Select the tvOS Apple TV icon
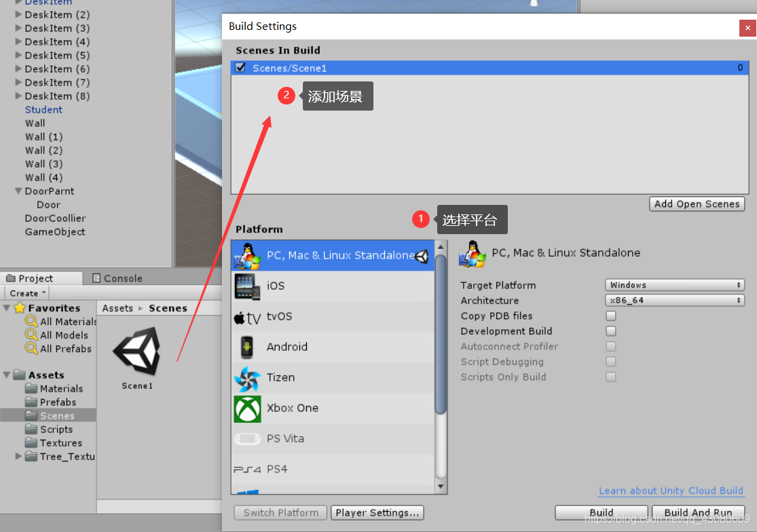 [247, 318]
